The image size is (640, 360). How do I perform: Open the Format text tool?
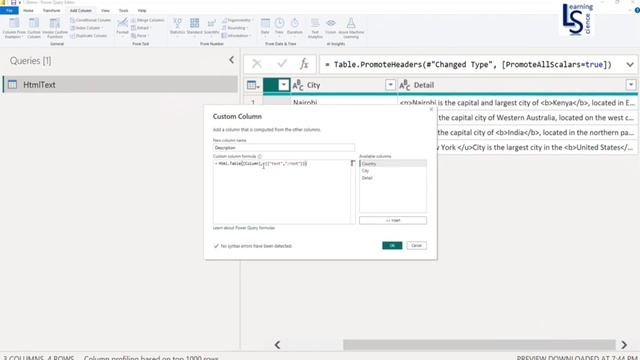pyautogui.click(x=122, y=27)
